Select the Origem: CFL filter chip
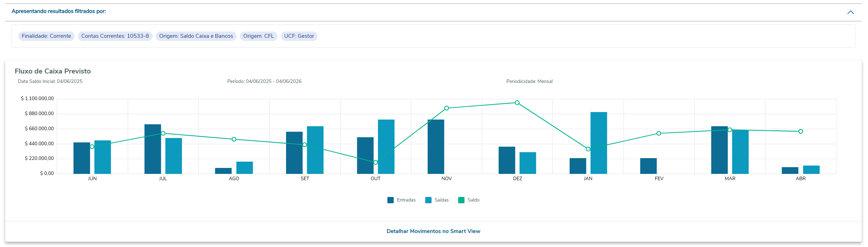This screenshot has width=868, height=247. point(259,36)
